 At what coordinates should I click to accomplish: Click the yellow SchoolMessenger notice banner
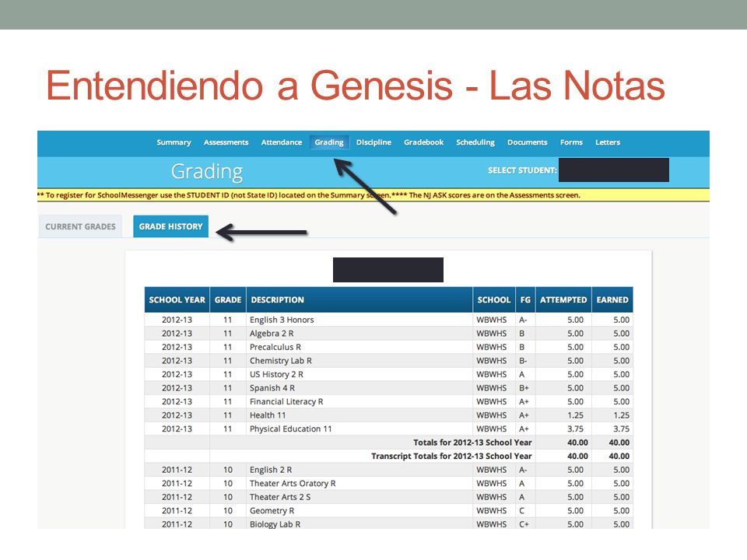373,195
